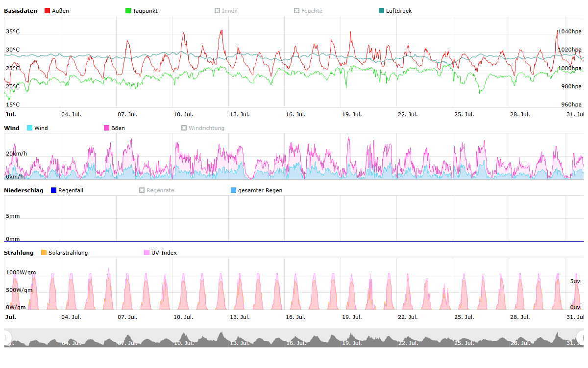Toggle the Solarstrahlung series via its label
The width and height of the screenshot is (588, 368).
point(68,253)
